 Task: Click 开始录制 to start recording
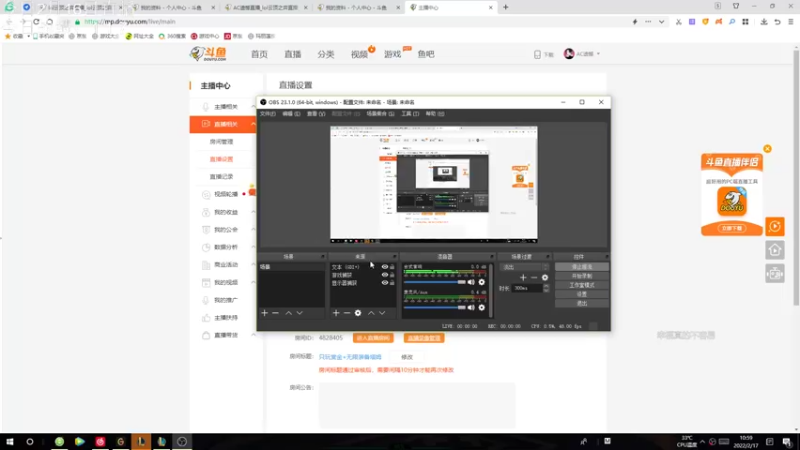(x=582, y=276)
